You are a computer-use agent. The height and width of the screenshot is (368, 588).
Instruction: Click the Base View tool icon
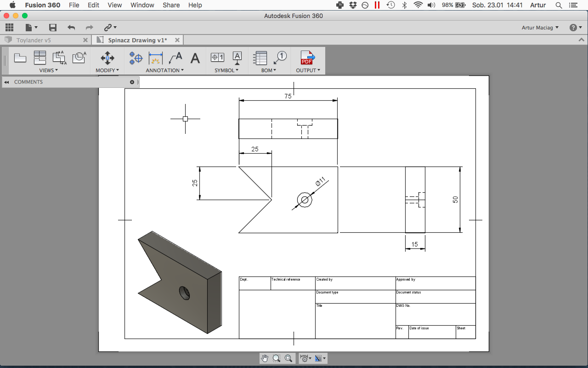point(20,58)
